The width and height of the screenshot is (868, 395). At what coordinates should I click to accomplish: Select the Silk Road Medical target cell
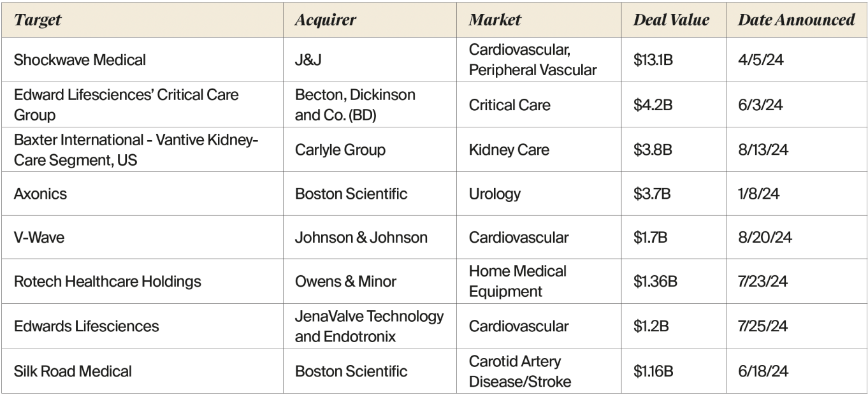point(73,371)
